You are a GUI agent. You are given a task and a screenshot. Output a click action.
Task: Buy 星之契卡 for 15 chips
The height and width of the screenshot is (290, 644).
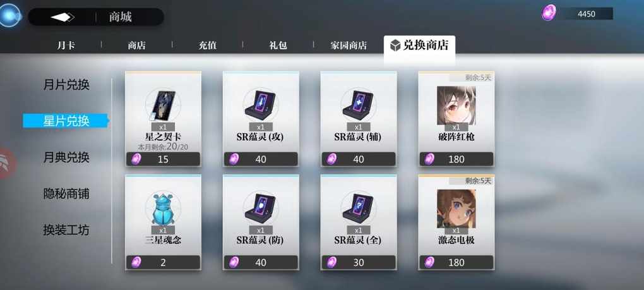(163, 159)
